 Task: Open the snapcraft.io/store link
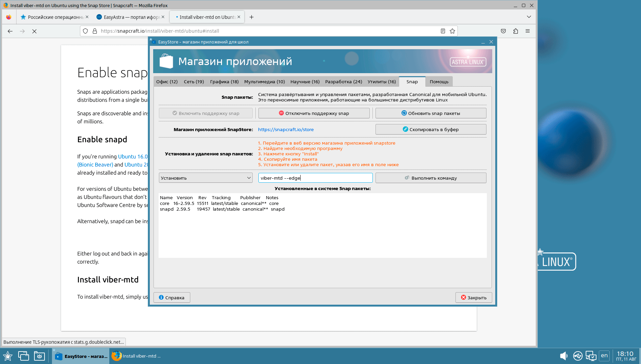pos(286,129)
